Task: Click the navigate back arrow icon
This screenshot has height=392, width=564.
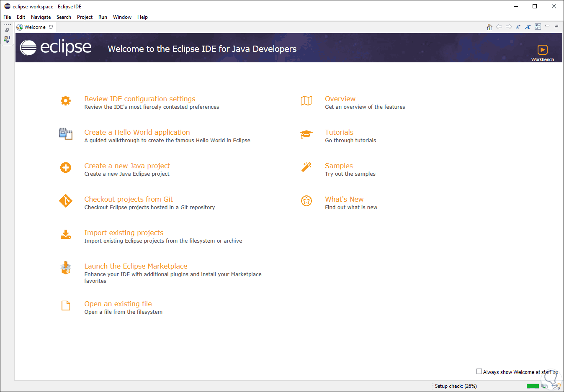Action: click(499, 27)
